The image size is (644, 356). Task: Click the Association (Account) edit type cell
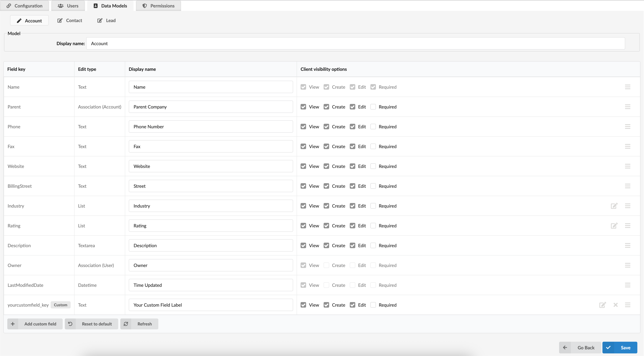[100, 107]
